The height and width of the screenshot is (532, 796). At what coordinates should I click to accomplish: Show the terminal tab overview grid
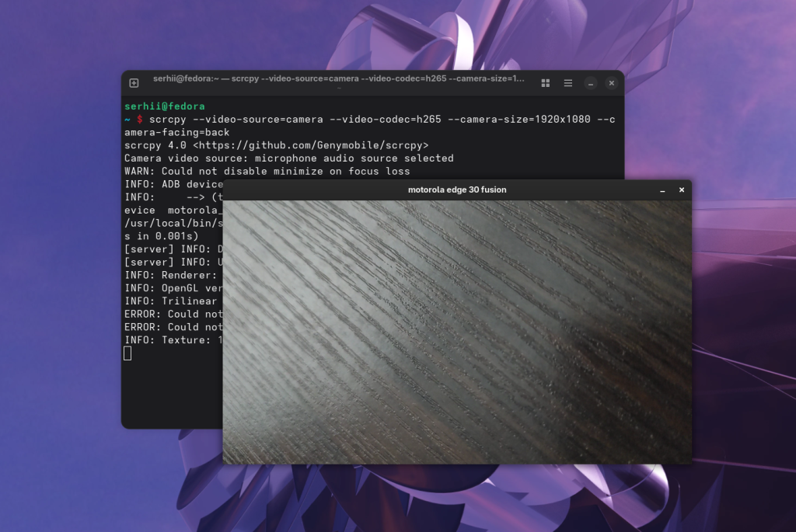[x=545, y=82]
